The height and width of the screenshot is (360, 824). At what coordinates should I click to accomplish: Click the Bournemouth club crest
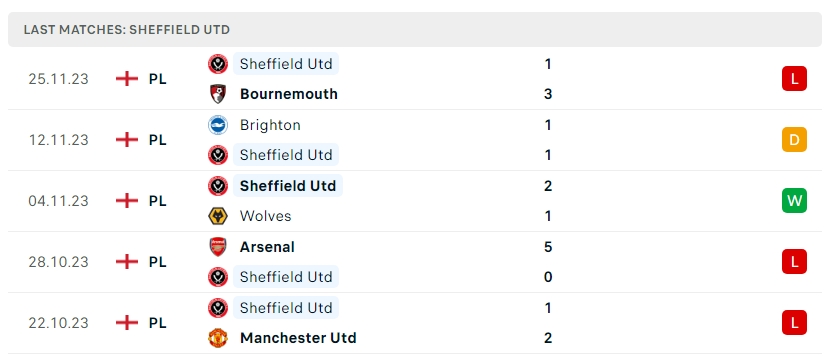click(218, 94)
